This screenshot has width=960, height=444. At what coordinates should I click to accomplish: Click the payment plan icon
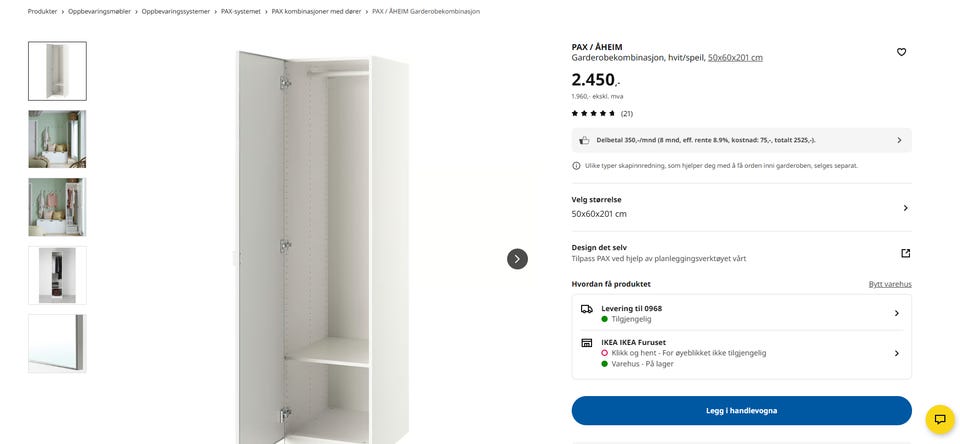pos(585,140)
